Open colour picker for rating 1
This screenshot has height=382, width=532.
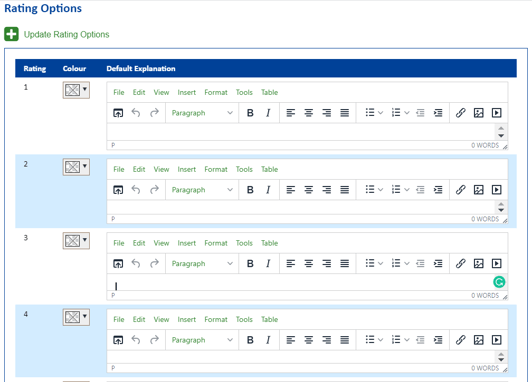coord(76,90)
